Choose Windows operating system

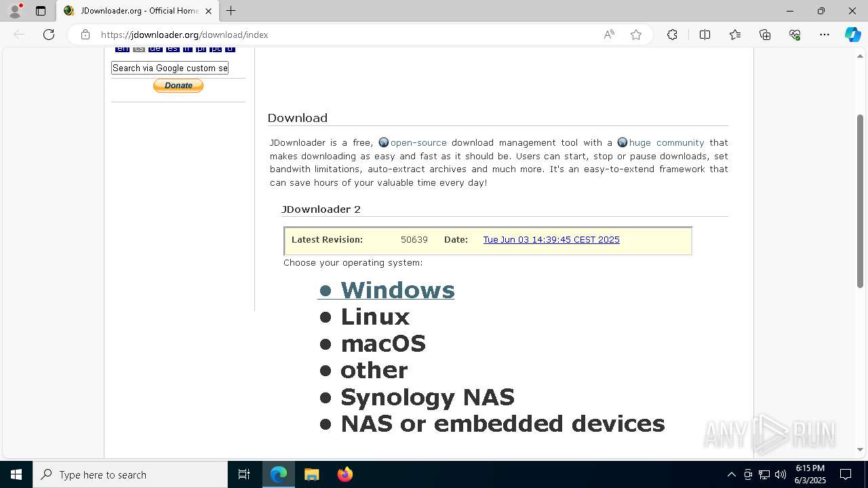click(397, 290)
